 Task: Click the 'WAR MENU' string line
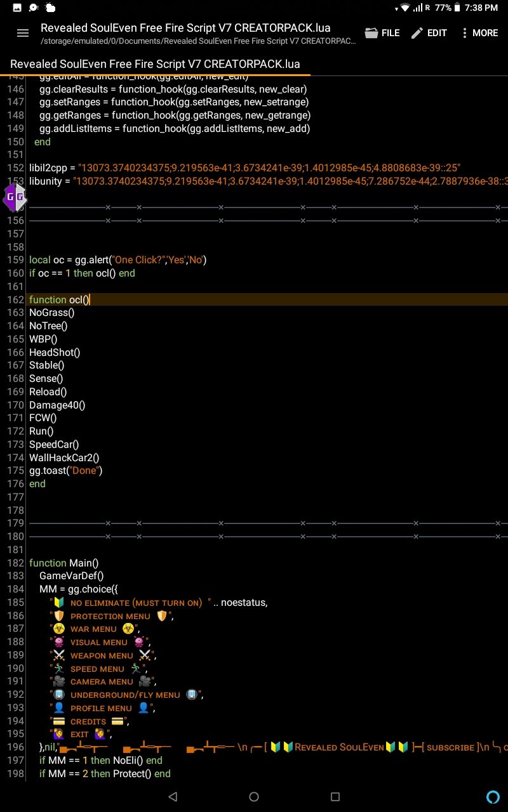coord(94,629)
